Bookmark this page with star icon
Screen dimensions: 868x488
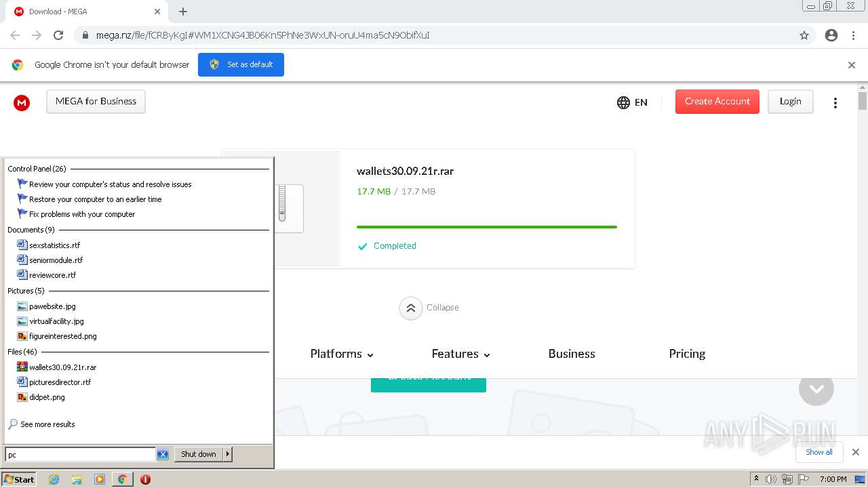click(x=804, y=35)
